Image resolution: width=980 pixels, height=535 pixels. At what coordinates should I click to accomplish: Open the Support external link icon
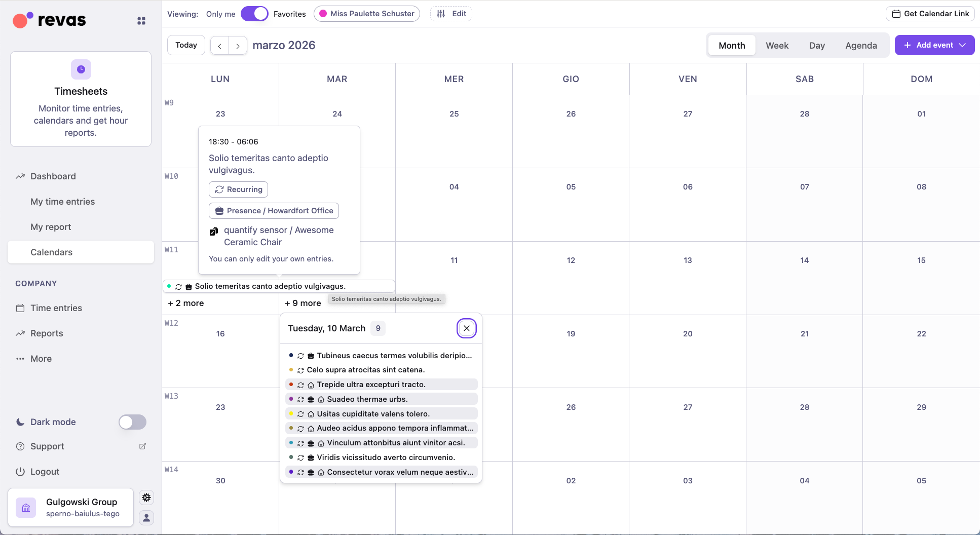pos(142,446)
